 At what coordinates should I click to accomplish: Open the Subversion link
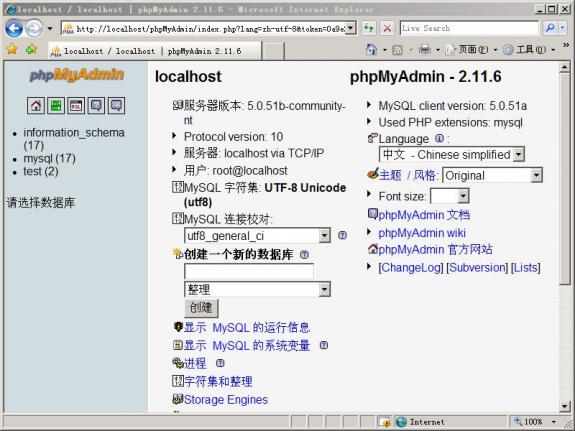coord(477,267)
